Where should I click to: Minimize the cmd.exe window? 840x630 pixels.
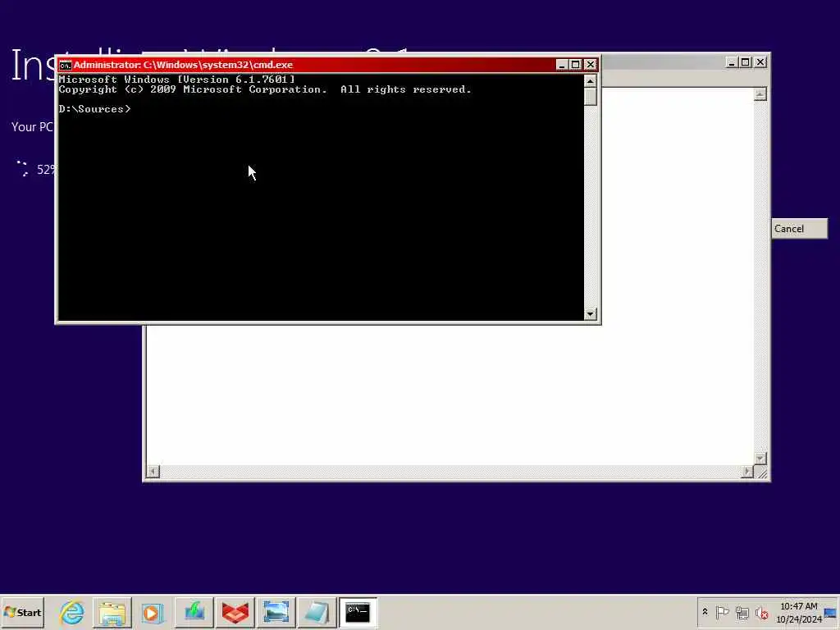coord(561,64)
